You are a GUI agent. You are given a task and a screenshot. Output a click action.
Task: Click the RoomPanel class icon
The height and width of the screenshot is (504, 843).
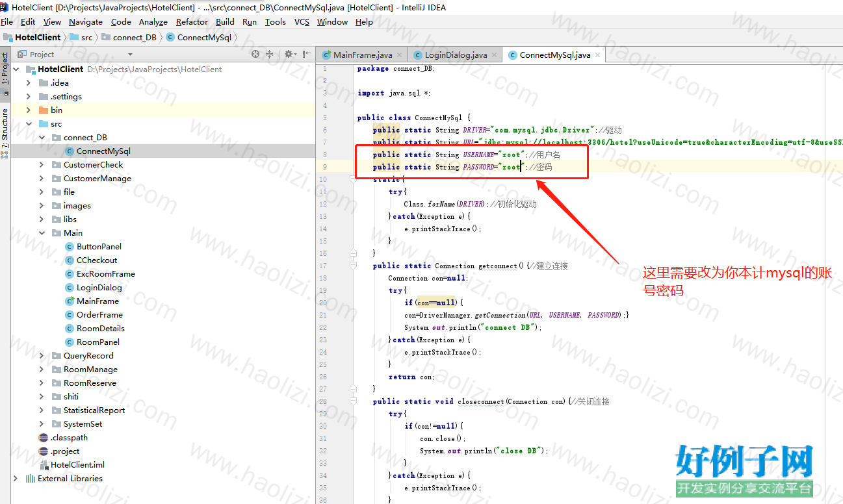(x=70, y=342)
